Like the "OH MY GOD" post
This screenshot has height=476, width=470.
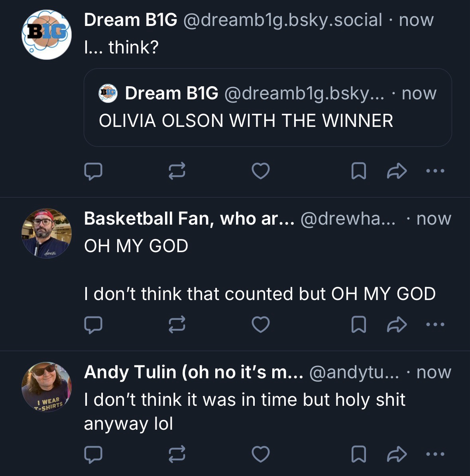[261, 324]
